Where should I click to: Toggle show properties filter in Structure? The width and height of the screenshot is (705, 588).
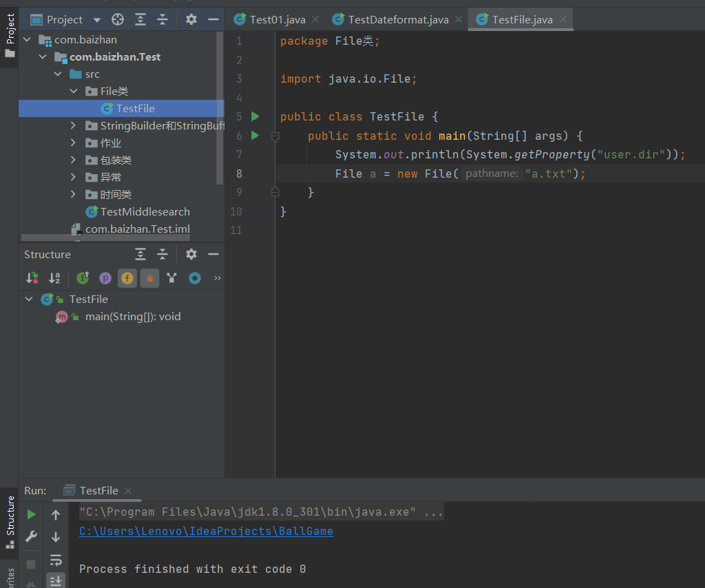click(105, 278)
